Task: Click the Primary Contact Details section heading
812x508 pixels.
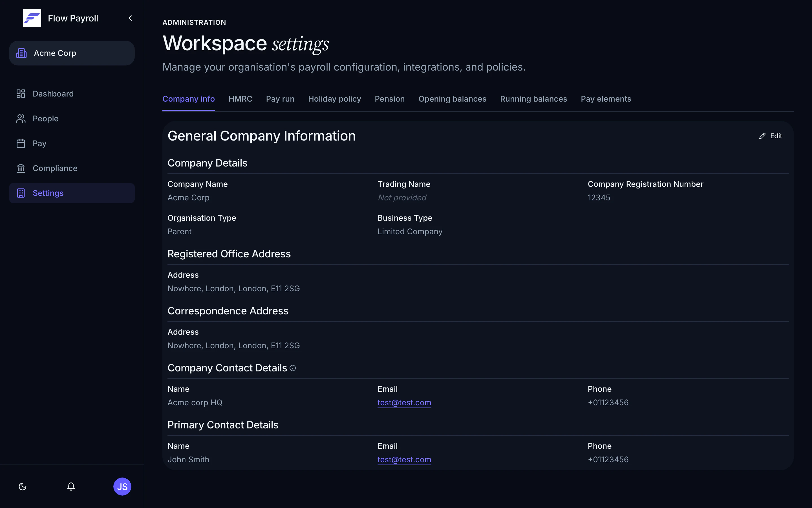Action: click(223, 425)
